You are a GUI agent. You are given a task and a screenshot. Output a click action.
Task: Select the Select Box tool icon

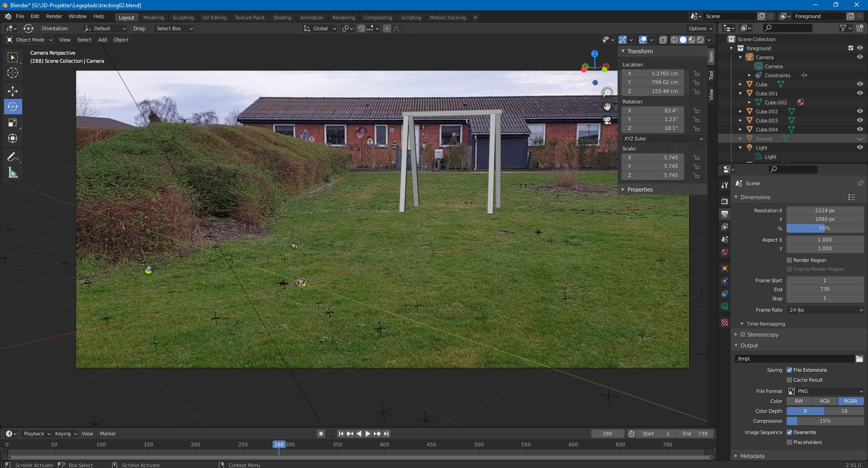(x=13, y=57)
